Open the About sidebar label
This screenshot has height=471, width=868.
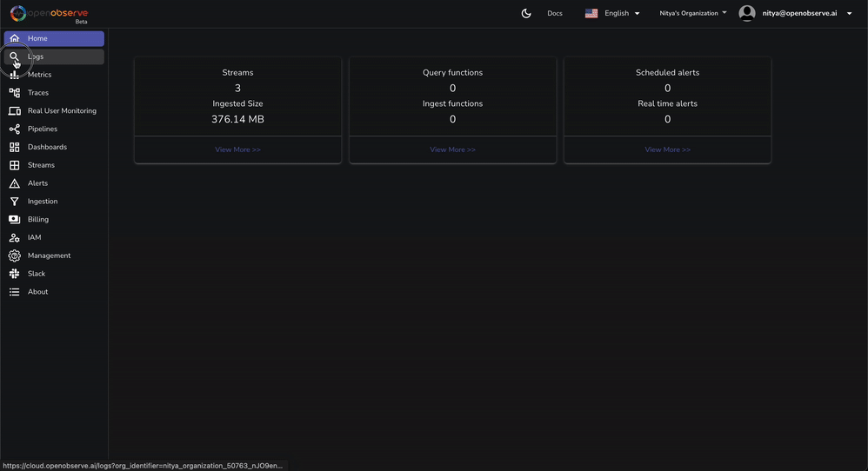click(x=37, y=292)
